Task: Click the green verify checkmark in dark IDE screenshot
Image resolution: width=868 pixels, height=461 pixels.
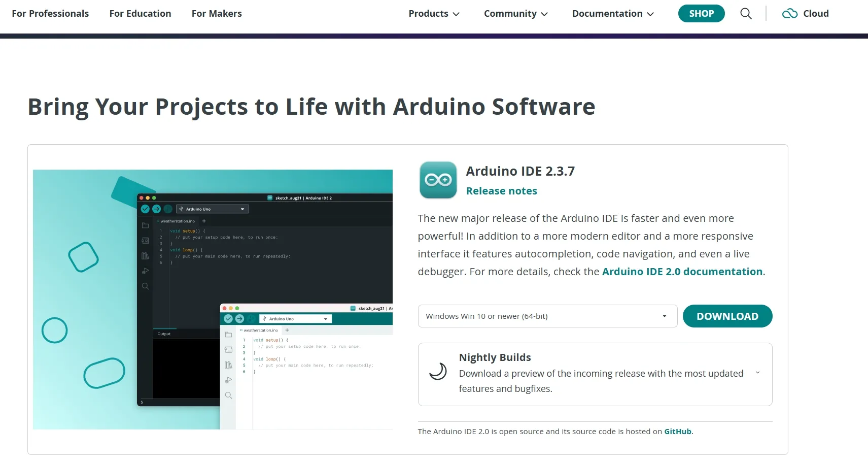Action: coord(145,209)
